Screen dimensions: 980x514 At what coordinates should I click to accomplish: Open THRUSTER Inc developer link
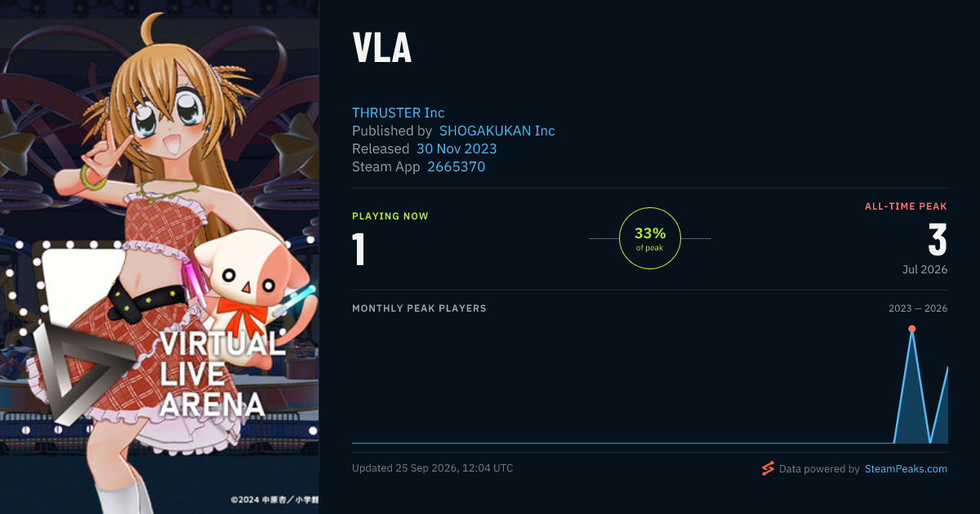tap(399, 113)
